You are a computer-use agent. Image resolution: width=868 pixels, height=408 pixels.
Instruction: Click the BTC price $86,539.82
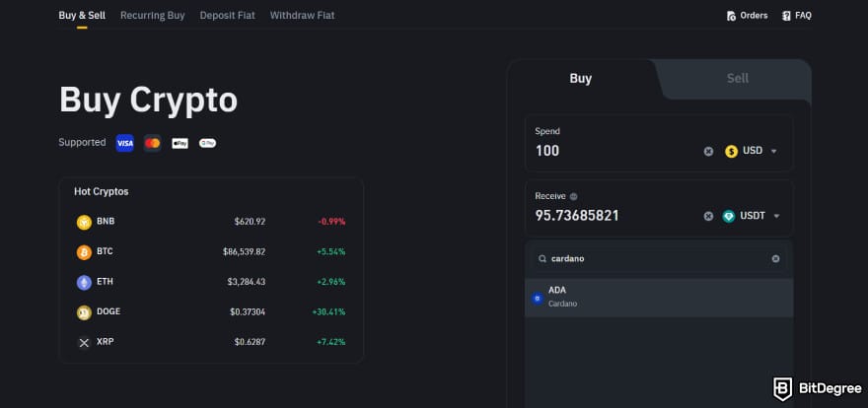pos(245,252)
